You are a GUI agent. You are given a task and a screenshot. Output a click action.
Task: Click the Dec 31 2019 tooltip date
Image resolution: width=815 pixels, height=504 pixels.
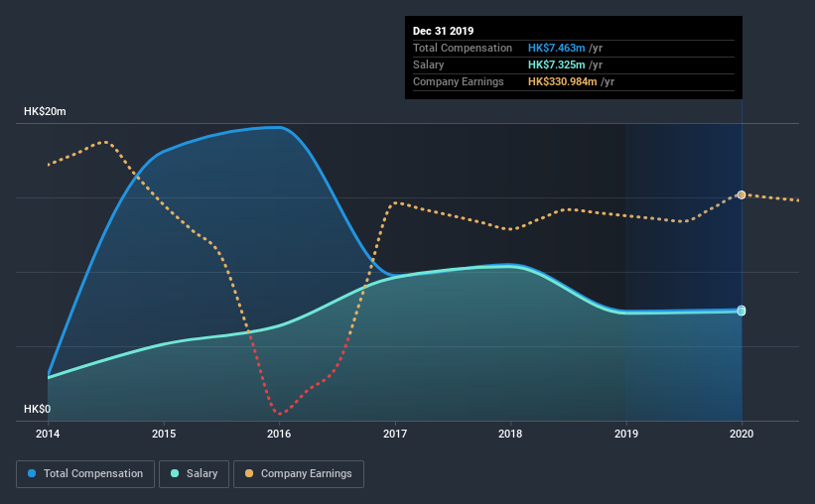444,31
